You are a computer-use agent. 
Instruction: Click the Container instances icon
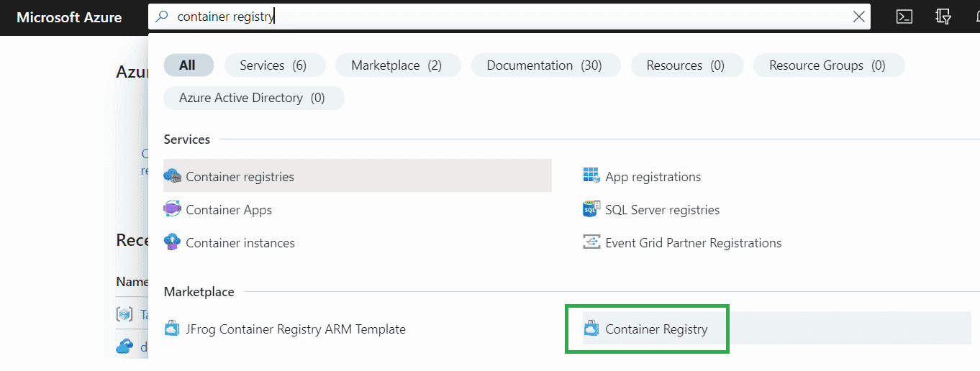172,242
